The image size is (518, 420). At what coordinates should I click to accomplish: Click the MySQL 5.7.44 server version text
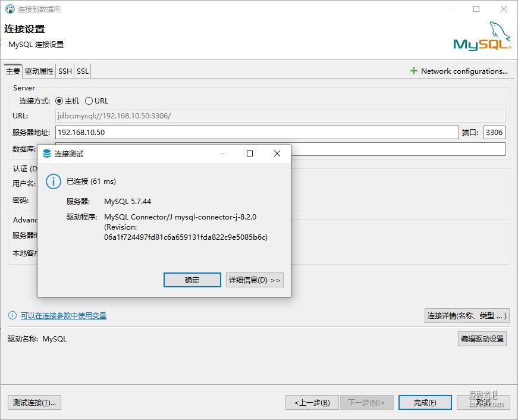click(127, 201)
